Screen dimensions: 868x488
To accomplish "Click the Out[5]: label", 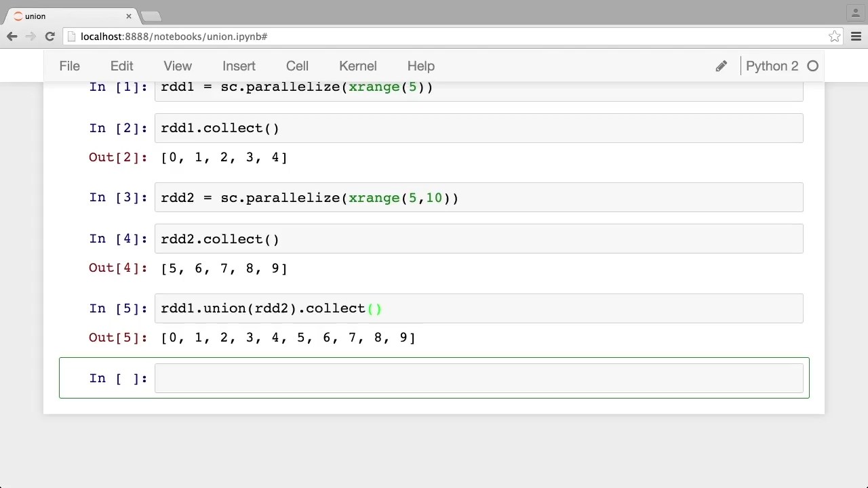I will [118, 338].
